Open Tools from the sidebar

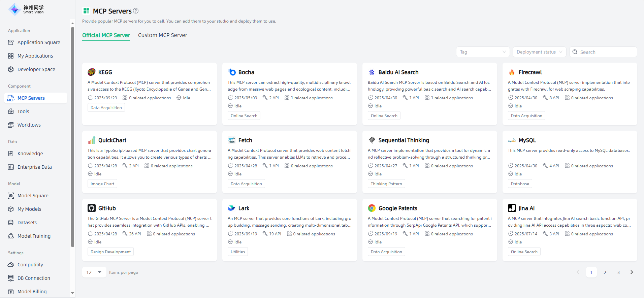tap(23, 111)
